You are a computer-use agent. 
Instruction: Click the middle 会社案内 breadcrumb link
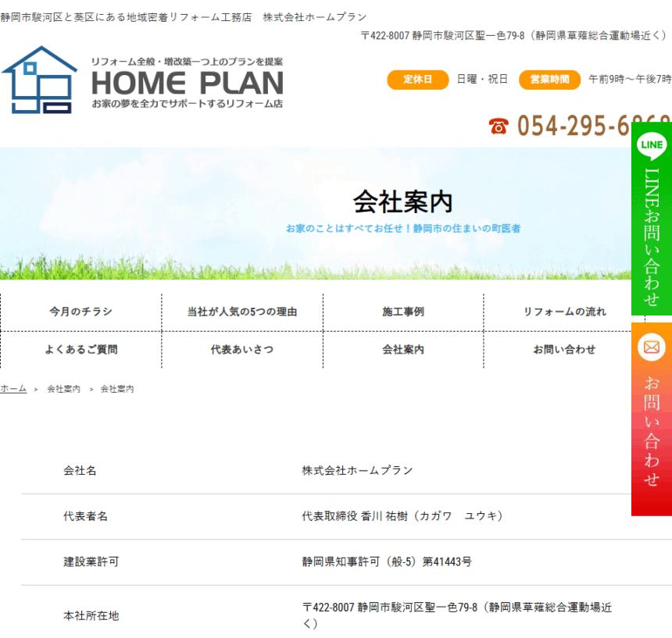click(63, 389)
